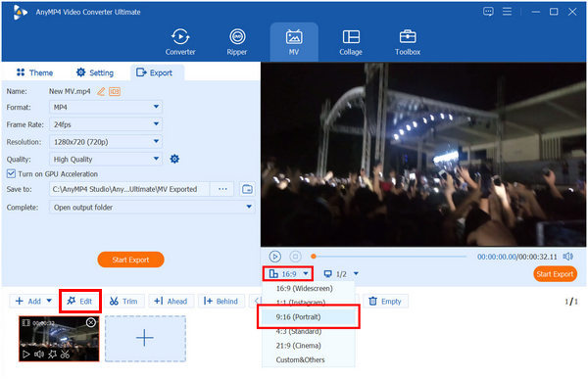The width and height of the screenshot is (588, 380).
Task: Expand the Frame Rate dropdown showing 24fps
Action: [x=106, y=124]
